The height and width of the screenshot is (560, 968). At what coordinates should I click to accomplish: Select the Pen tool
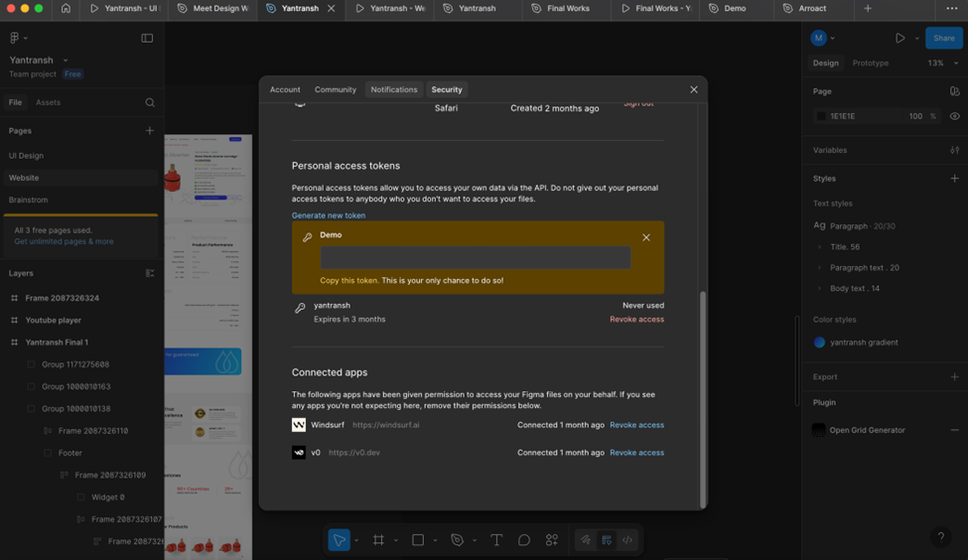click(x=457, y=540)
